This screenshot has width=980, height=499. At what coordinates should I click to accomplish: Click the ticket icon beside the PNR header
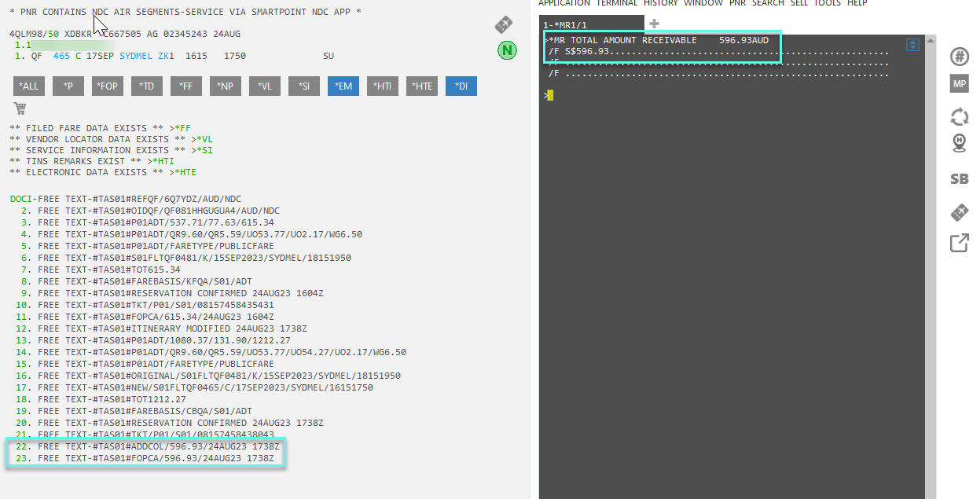coord(504,25)
